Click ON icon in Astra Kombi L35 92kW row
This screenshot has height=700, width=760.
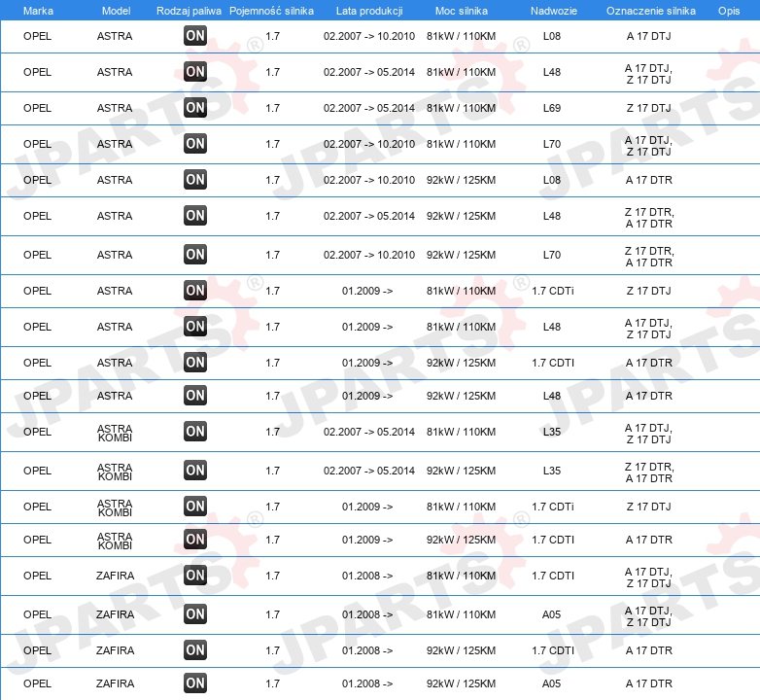(195, 471)
